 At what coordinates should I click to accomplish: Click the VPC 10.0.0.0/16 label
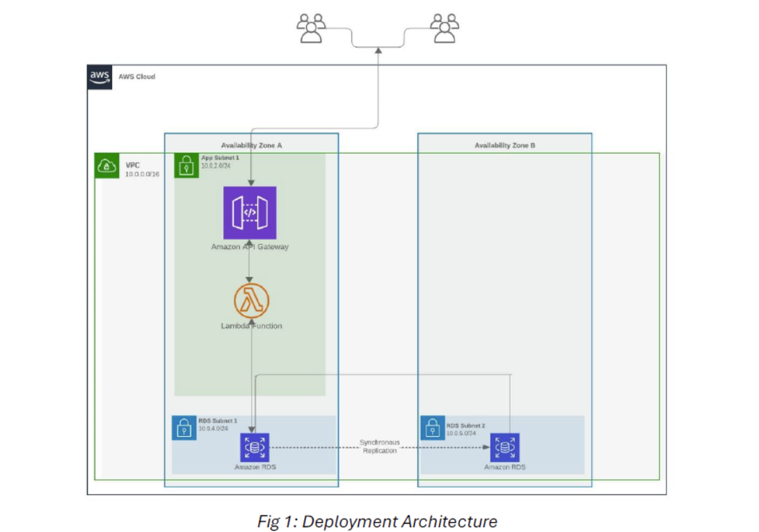pyautogui.click(x=142, y=170)
